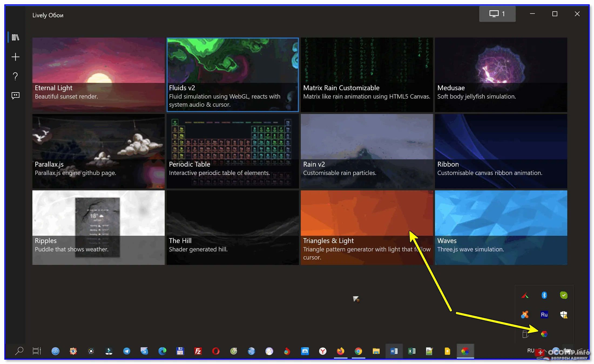This screenshot has height=364, width=594.
Task: Open Windows search magnifier on taskbar
Action: (x=19, y=351)
